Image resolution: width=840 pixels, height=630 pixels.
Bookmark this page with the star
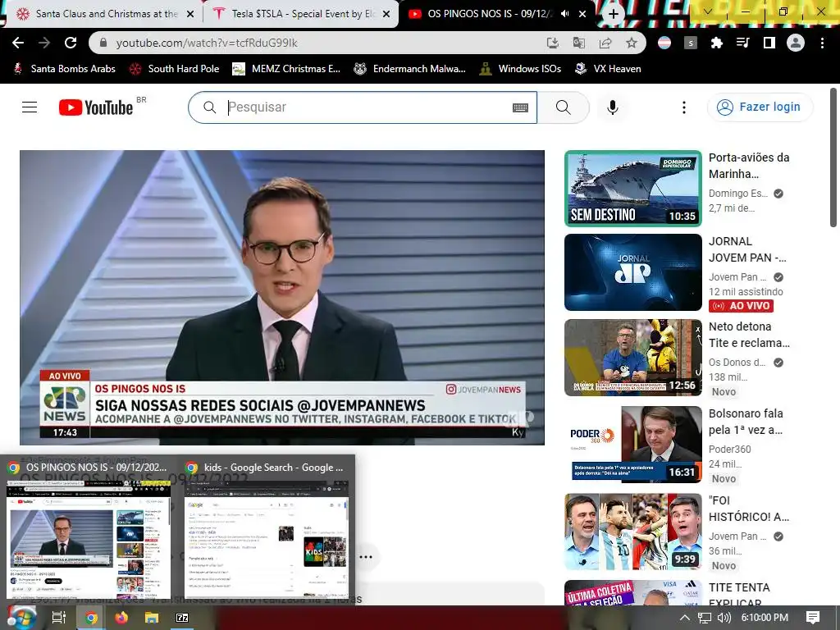click(x=632, y=43)
